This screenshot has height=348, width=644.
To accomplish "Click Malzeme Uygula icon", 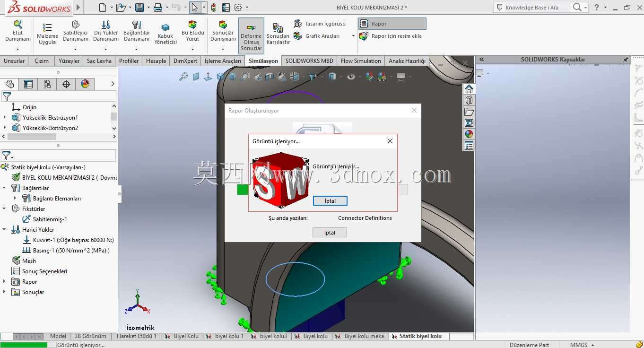I will click(x=47, y=34).
